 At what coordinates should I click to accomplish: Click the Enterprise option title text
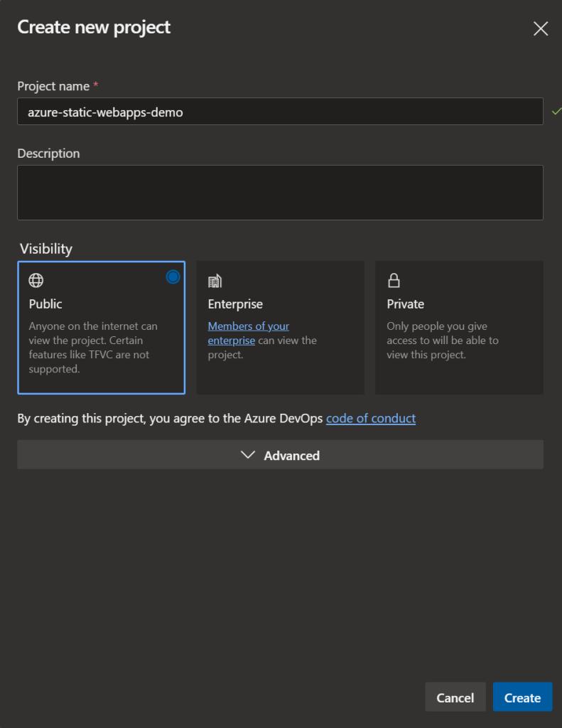[x=235, y=304]
